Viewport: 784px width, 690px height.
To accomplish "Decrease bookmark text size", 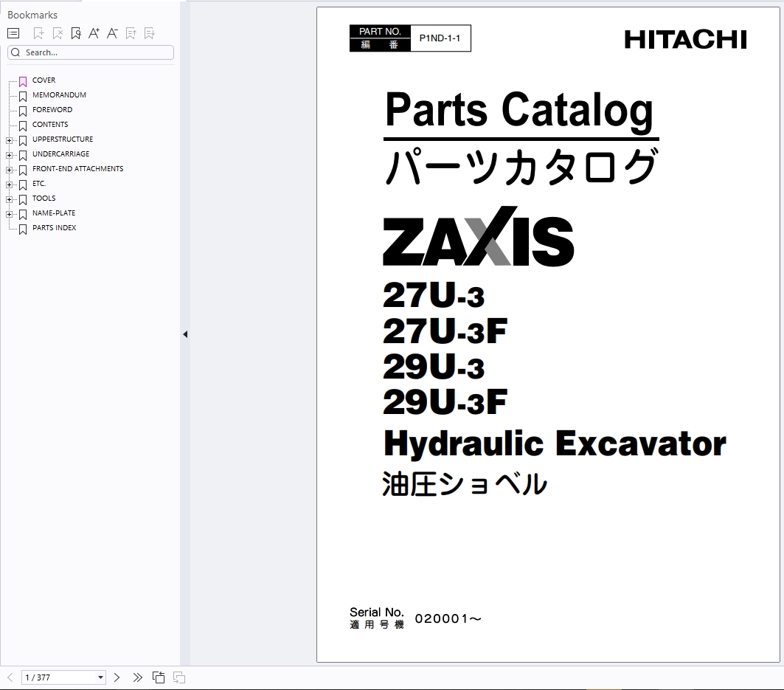I will [x=113, y=33].
